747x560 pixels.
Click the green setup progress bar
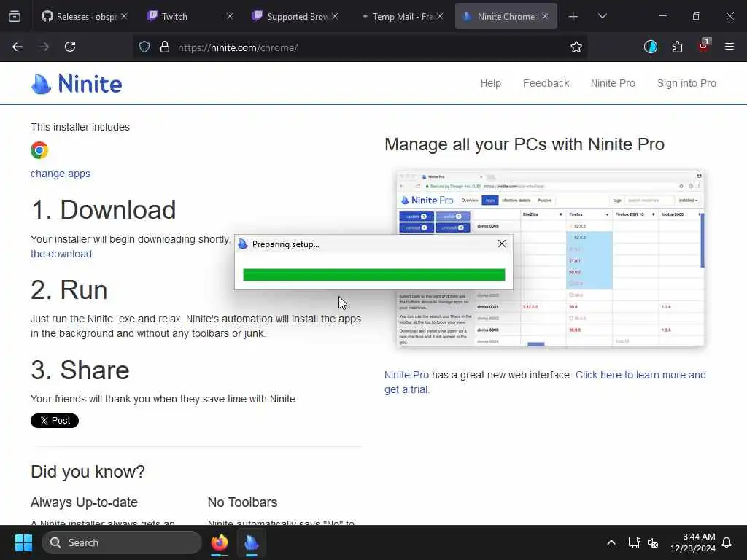374,275
